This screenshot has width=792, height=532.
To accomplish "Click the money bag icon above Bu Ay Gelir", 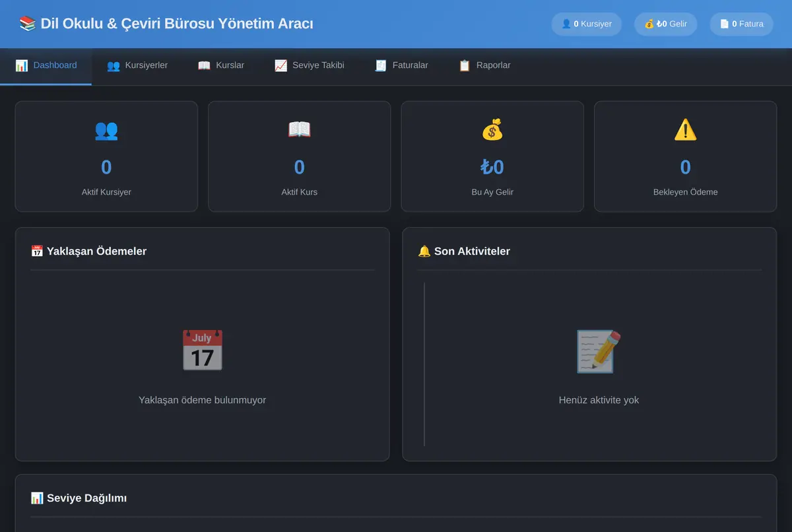I will click(x=492, y=130).
